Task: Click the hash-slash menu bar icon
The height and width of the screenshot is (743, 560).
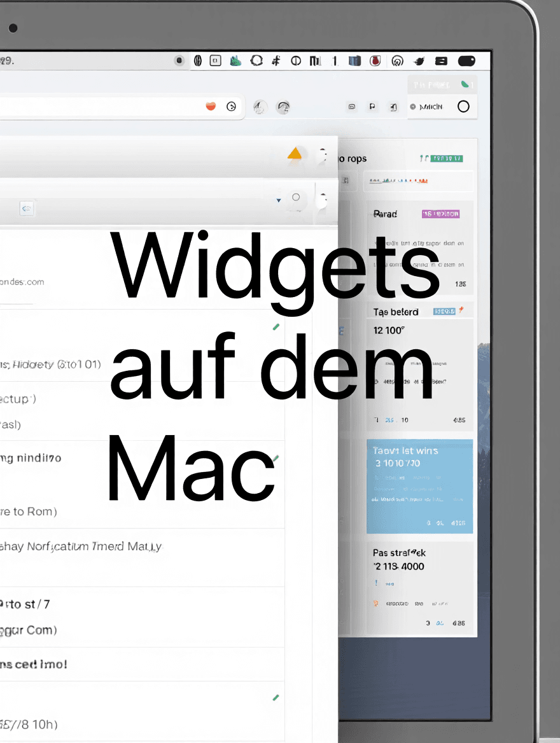Action: coord(276,60)
